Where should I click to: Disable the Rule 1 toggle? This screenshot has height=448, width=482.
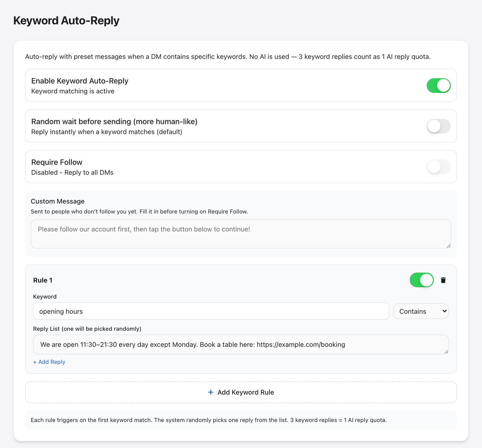[x=421, y=280]
